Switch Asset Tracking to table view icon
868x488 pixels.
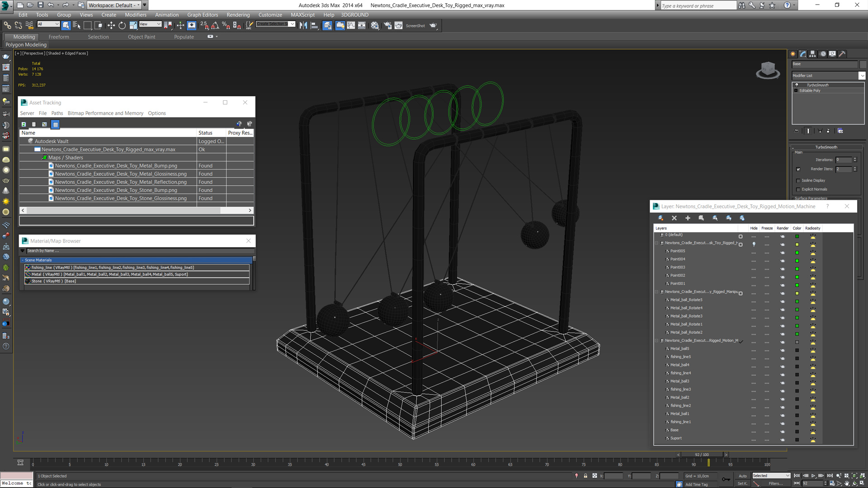click(x=55, y=124)
